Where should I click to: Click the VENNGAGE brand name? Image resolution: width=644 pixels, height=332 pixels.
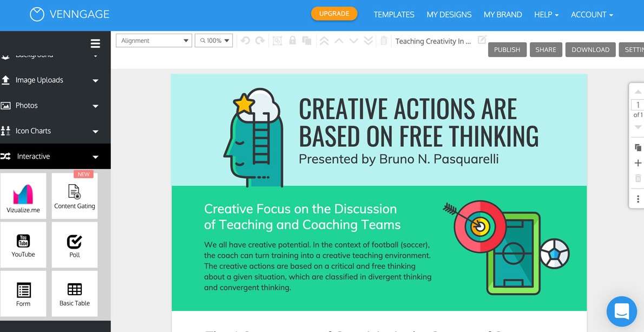click(x=79, y=15)
